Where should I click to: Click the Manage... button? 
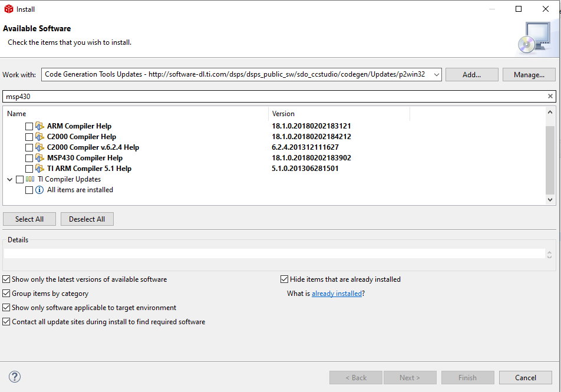pyautogui.click(x=529, y=74)
